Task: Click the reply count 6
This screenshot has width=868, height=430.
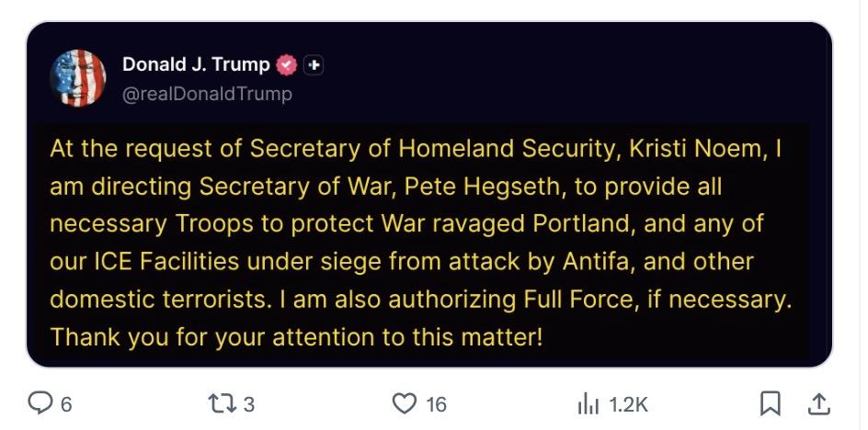Action: pyautogui.click(x=65, y=404)
